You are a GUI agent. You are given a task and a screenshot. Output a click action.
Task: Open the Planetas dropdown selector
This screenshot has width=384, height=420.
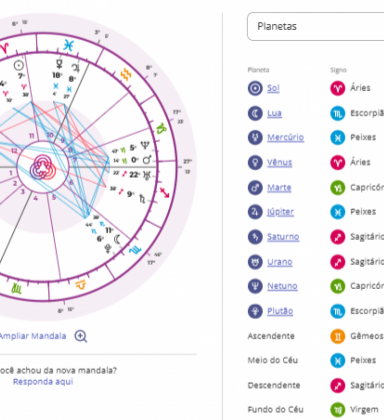[316, 26]
